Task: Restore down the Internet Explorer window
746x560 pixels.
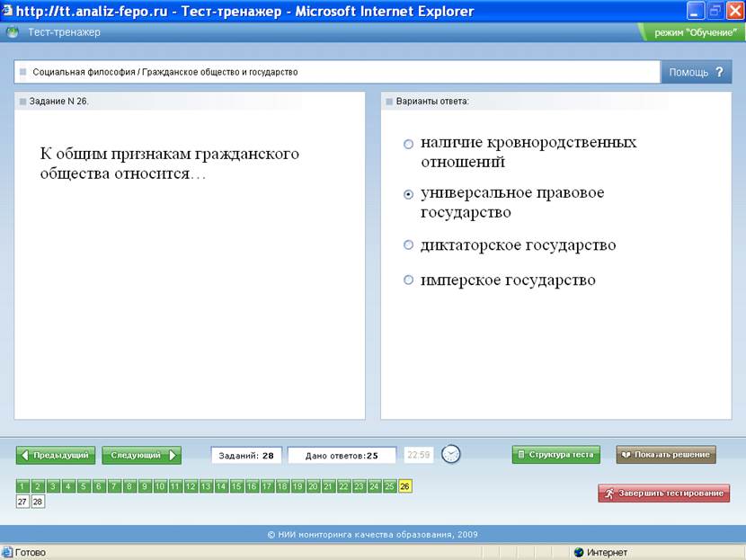Action: click(x=715, y=11)
